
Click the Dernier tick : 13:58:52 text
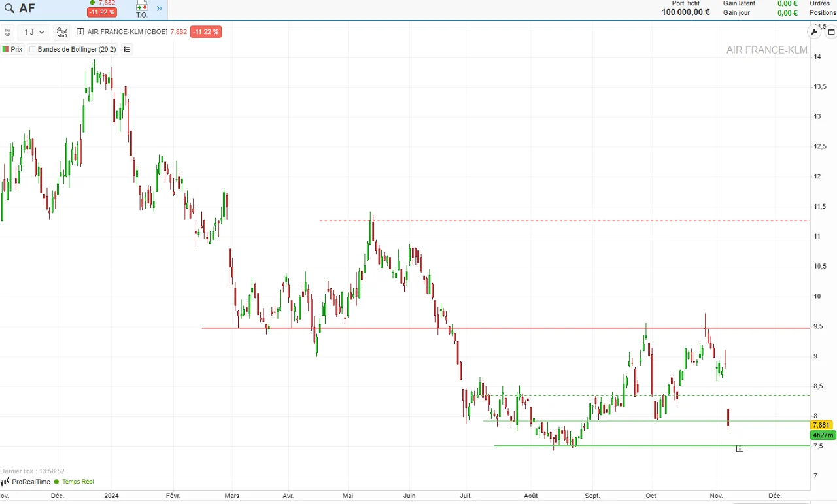tap(33, 471)
